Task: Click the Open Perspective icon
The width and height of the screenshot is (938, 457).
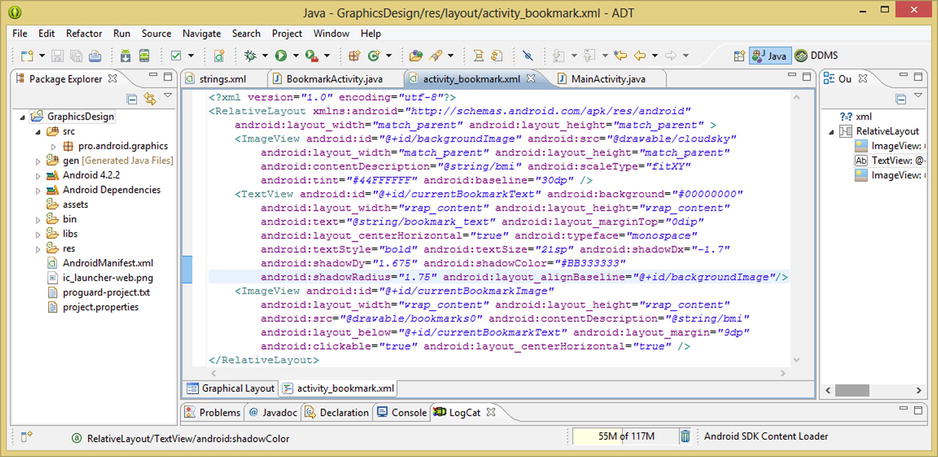Action: click(x=739, y=56)
